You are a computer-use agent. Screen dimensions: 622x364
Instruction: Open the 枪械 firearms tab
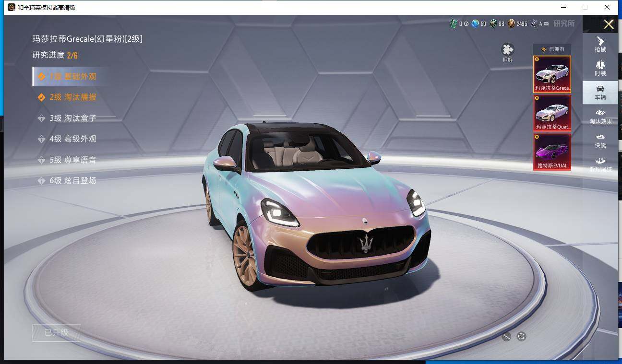(600, 44)
